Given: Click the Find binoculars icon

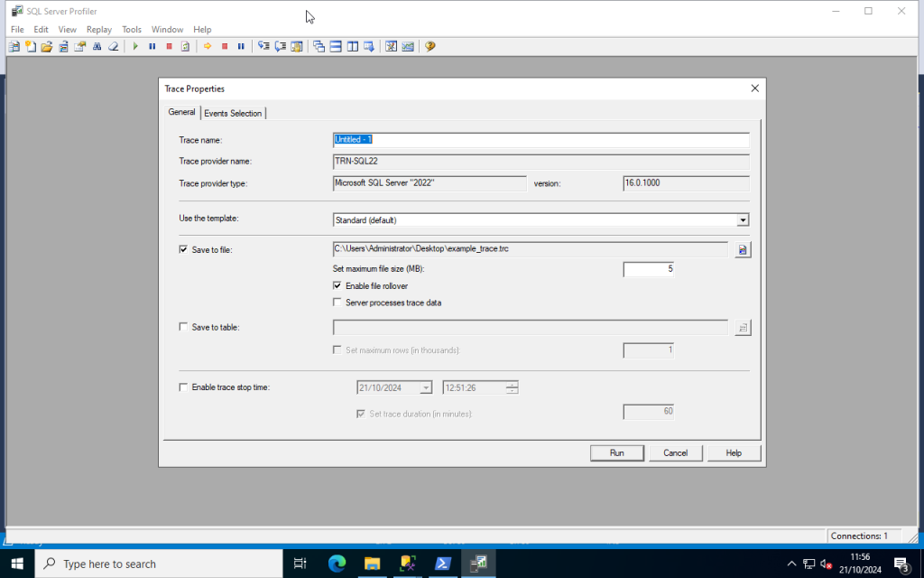Looking at the screenshot, I should [x=97, y=47].
